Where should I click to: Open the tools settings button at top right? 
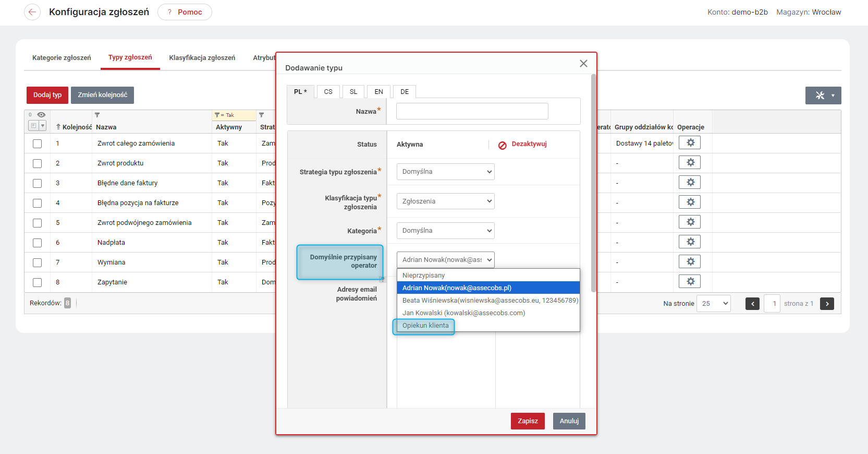823,95
